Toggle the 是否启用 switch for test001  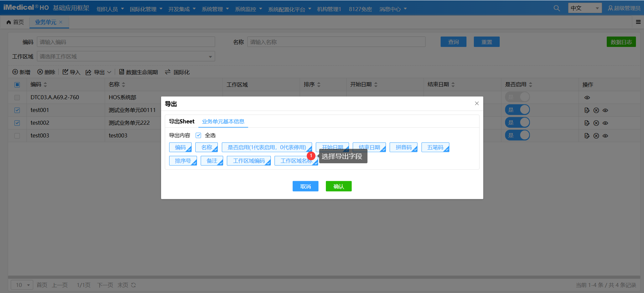(x=517, y=110)
